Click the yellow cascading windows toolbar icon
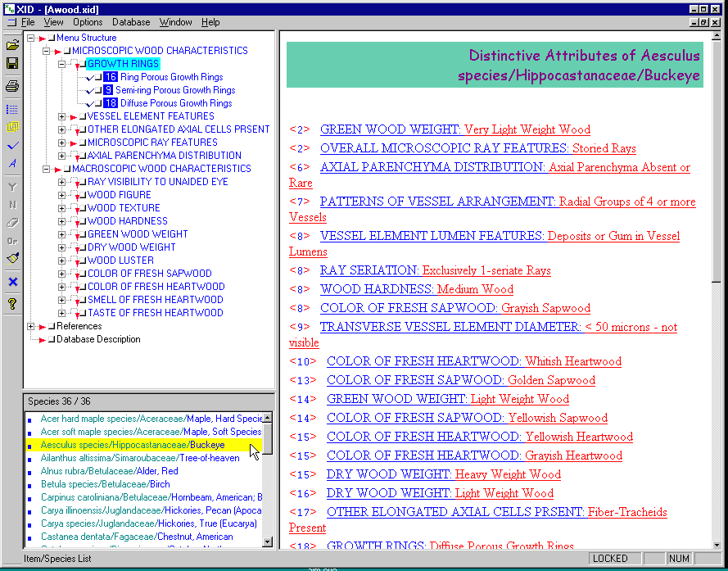 pyautogui.click(x=12, y=127)
